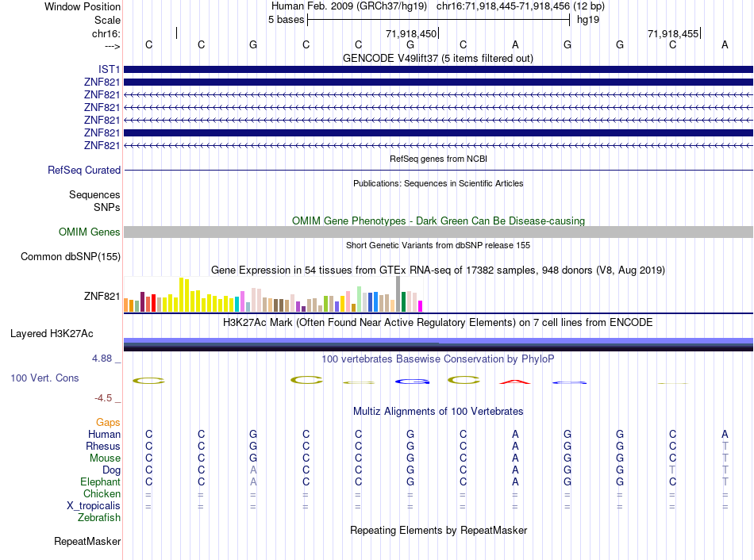This screenshot has height=560, width=754.
Task: Select the OMIM Genes track label
Action: [x=90, y=232]
